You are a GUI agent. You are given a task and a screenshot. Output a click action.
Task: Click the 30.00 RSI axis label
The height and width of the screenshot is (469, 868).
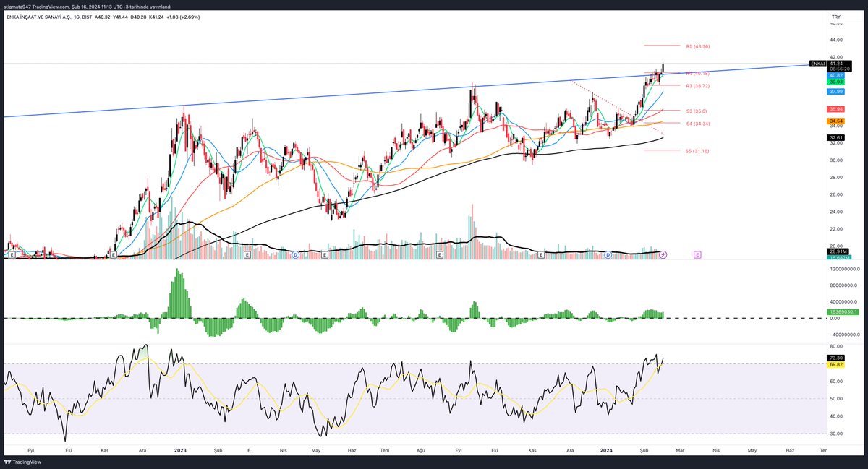click(x=836, y=434)
